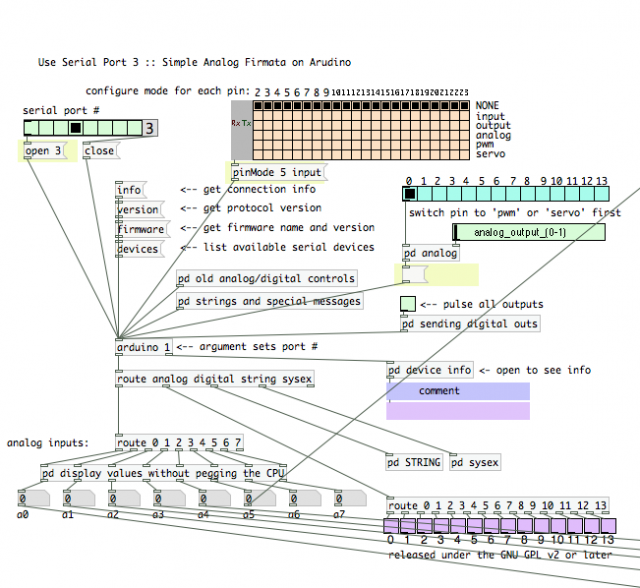Click the a3 number box
The height and width of the screenshot is (588, 640).
click(169, 499)
